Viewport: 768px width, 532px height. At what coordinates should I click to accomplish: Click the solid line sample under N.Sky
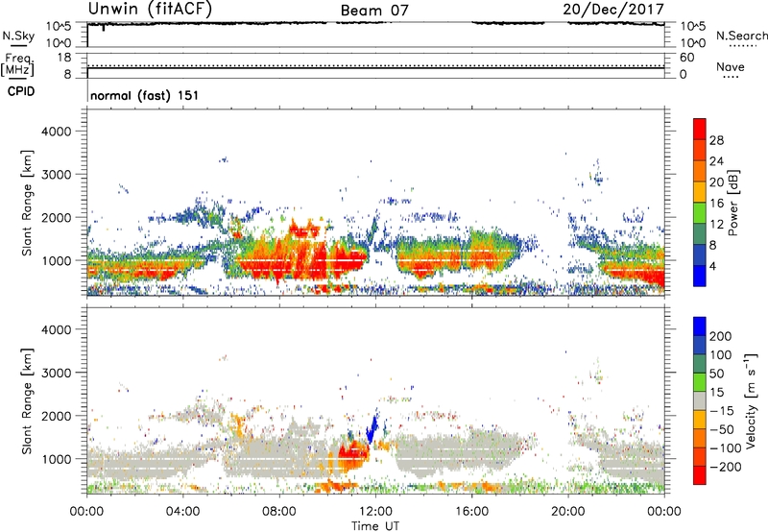point(18,45)
